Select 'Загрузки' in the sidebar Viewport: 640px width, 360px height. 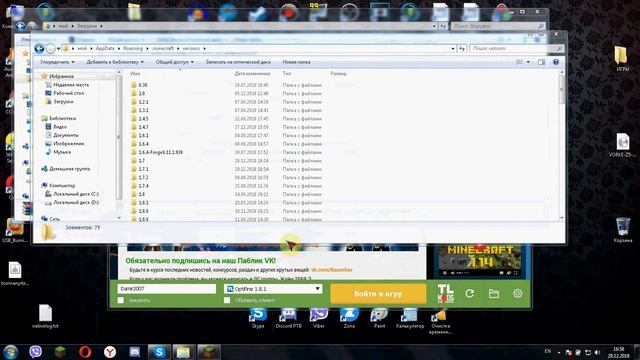pyautogui.click(x=63, y=102)
